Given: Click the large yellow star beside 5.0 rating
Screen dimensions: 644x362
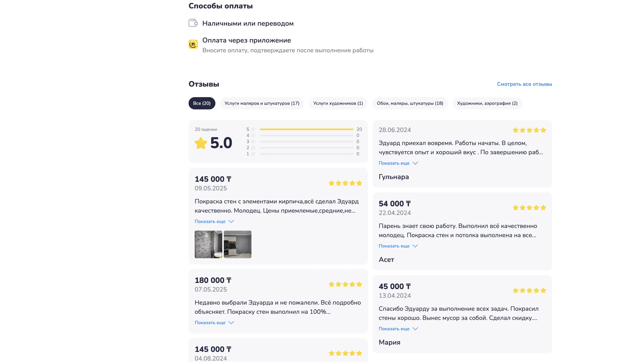Looking at the screenshot, I should (201, 143).
